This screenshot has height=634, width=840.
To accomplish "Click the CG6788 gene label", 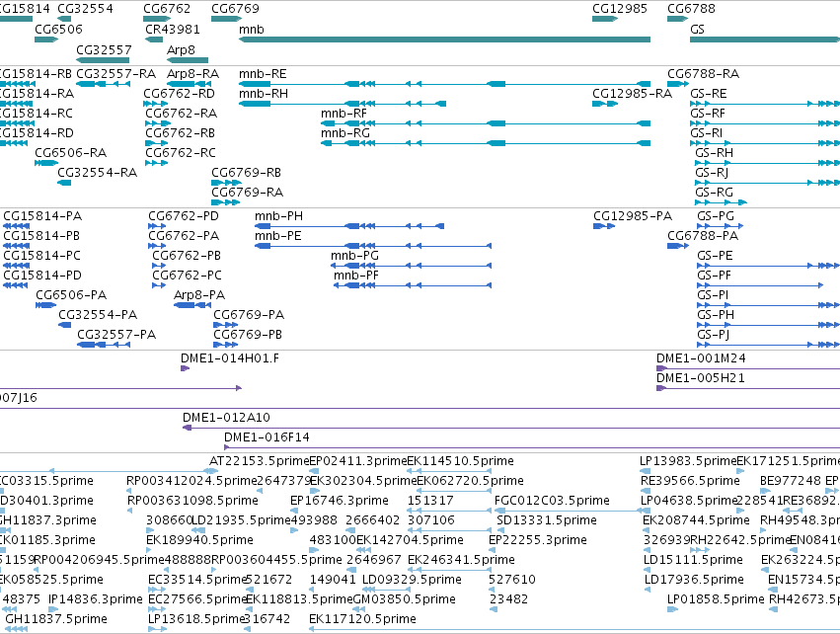I will (691, 9).
